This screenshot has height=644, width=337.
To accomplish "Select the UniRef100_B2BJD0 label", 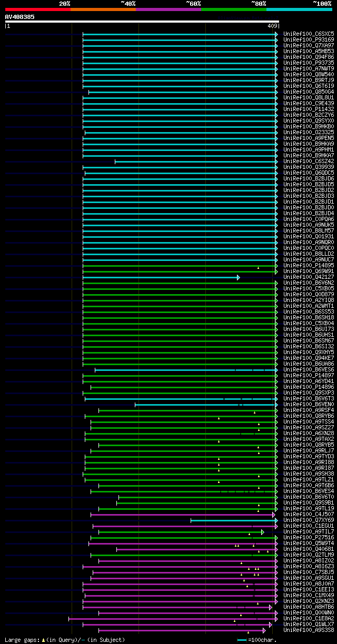I will (x=309, y=208).
